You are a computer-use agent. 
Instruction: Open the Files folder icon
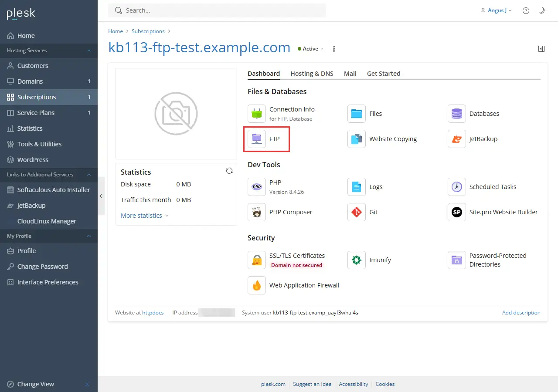point(357,114)
